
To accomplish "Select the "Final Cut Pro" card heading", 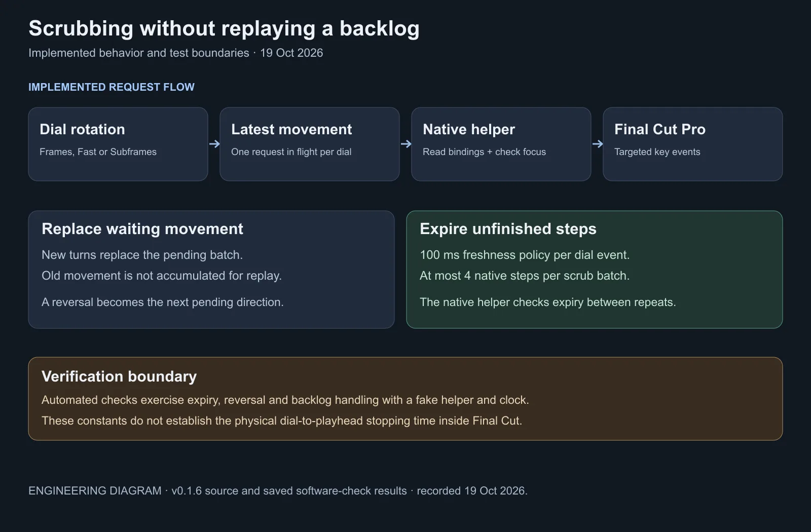I will pyautogui.click(x=660, y=129).
